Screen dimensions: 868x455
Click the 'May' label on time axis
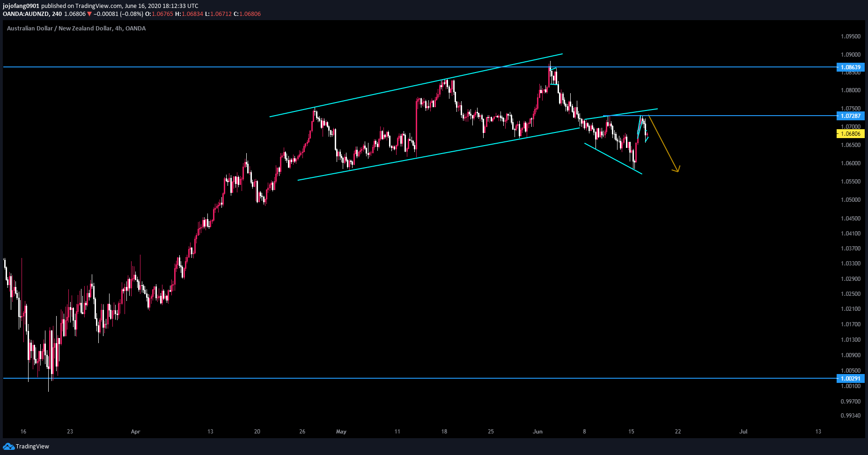[x=341, y=431]
